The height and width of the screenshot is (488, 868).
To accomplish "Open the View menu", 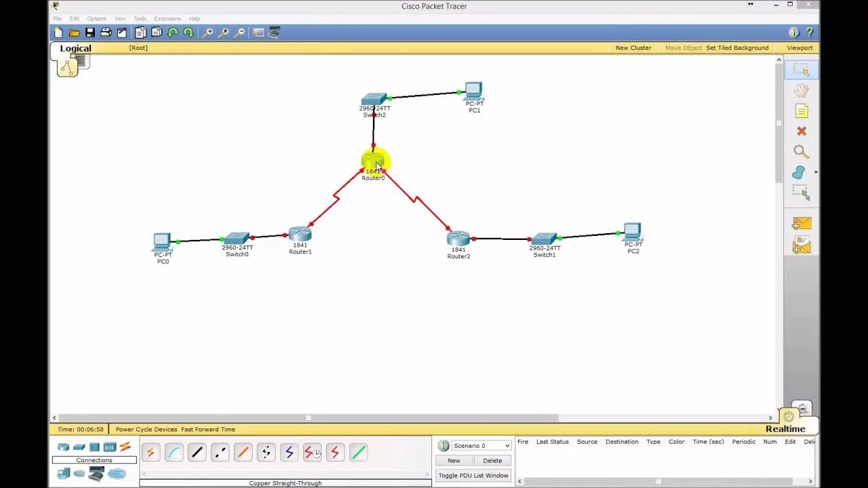I will coord(120,18).
